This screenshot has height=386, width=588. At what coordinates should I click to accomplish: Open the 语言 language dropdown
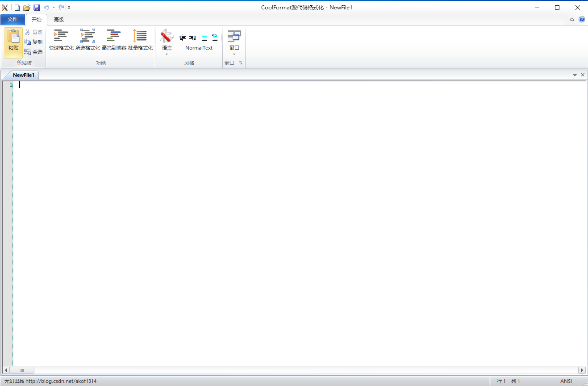click(x=167, y=42)
